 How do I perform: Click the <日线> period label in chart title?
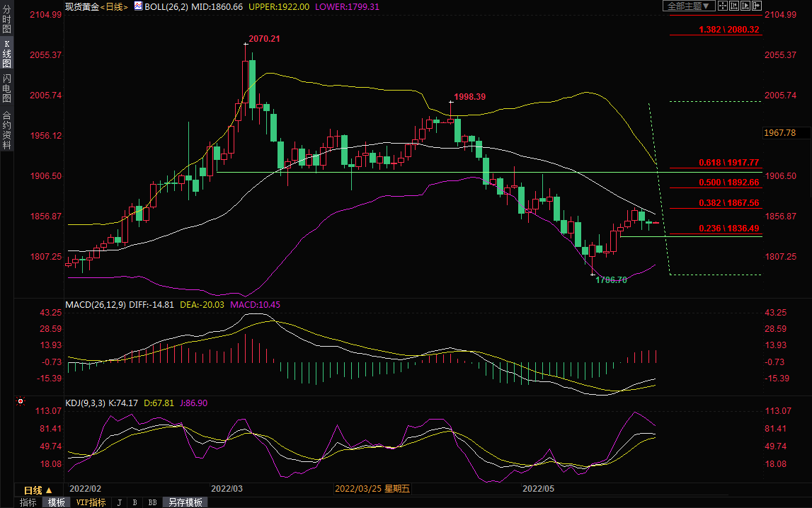coord(113,6)
